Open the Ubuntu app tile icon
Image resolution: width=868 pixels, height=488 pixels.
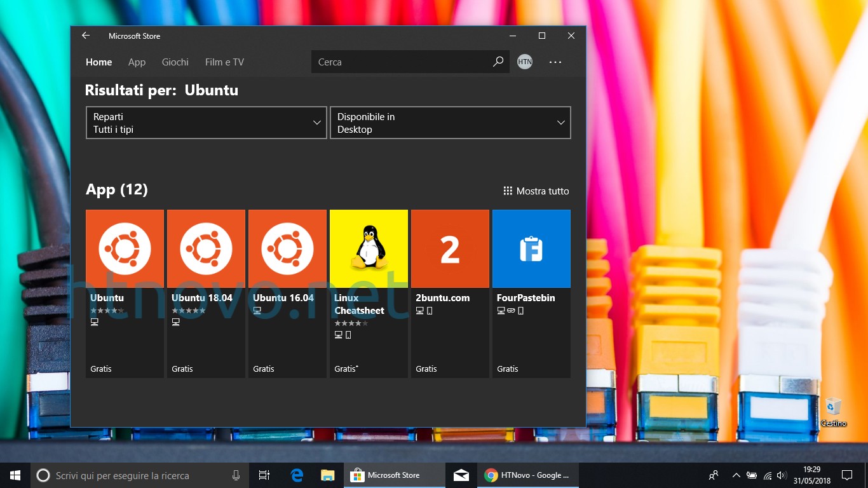click(x=125, y=248)
